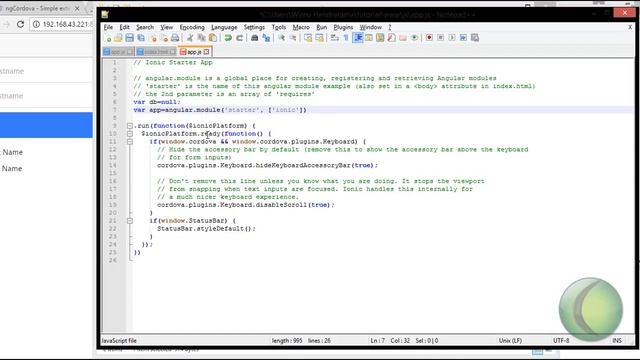Close the ngCordova browser tab
The image size is (640, 360).
pyautogui.click(x=77, y=8)
